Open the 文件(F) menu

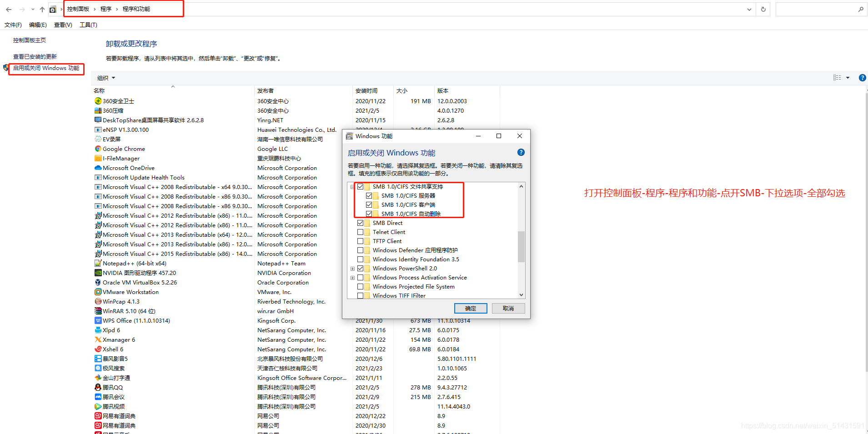coord(13,25)
